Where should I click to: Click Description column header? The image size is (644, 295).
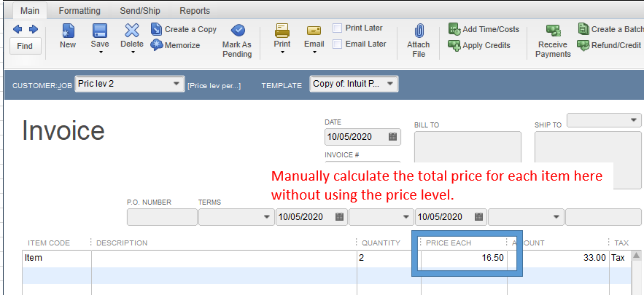122,243
